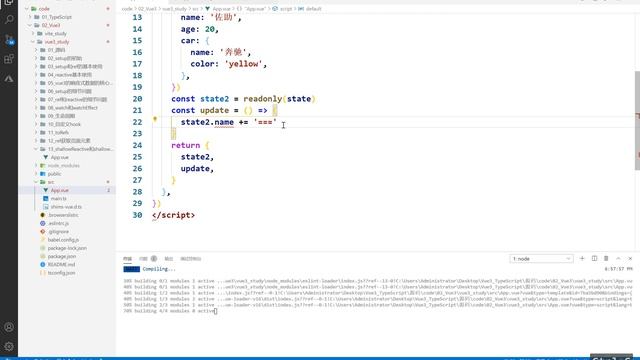640x360 pixels.
Task: Click 'Compiling...' text in the terminal
Action: (x=159, y=269)
